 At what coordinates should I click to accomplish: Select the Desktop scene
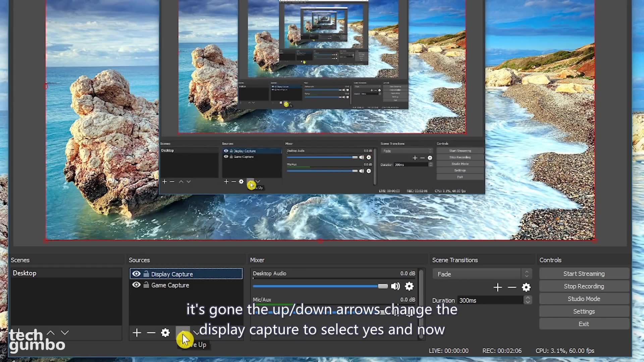(x=24, y=273)
